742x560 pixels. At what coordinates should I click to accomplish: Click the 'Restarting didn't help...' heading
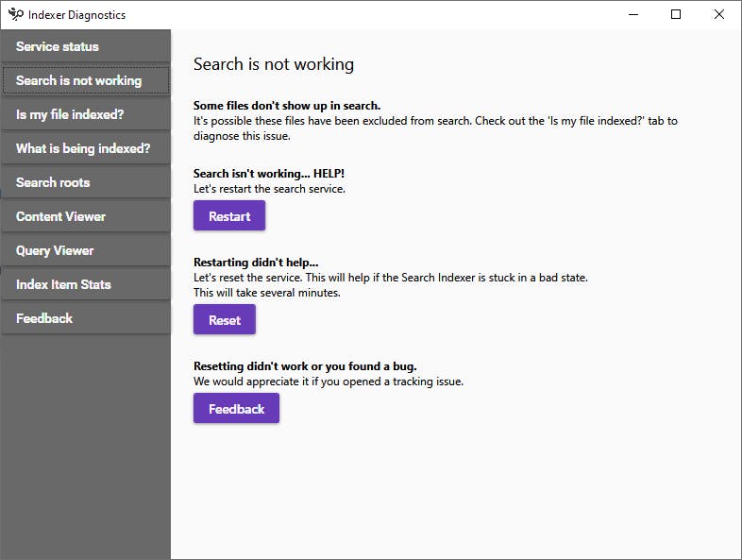click(256, 263)
